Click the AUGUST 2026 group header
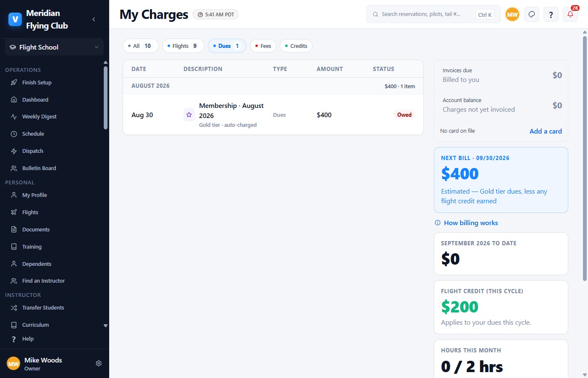The image size is (588, 378). (273, 86)
